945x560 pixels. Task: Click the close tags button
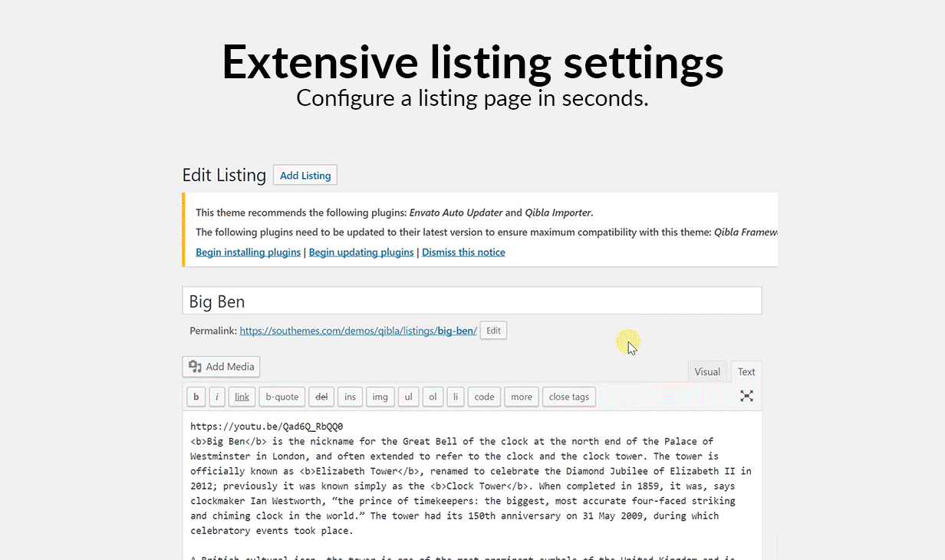[x=568, y=397]
